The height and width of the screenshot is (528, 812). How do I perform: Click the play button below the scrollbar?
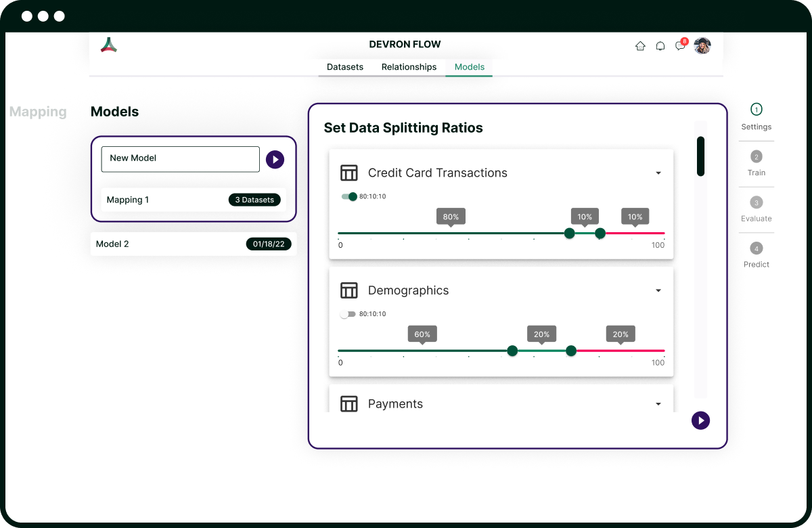pyautogui.click(x=700, y=420)
